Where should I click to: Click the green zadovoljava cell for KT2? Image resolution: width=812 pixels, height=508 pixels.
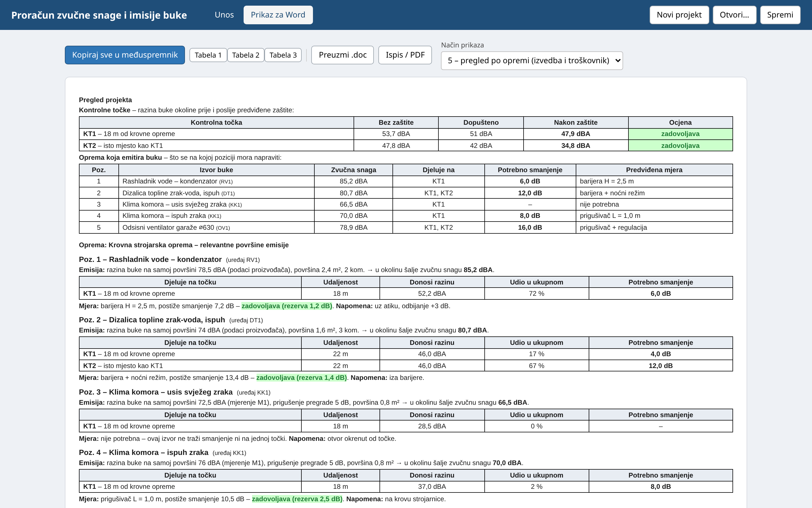[x=680, y=145]
